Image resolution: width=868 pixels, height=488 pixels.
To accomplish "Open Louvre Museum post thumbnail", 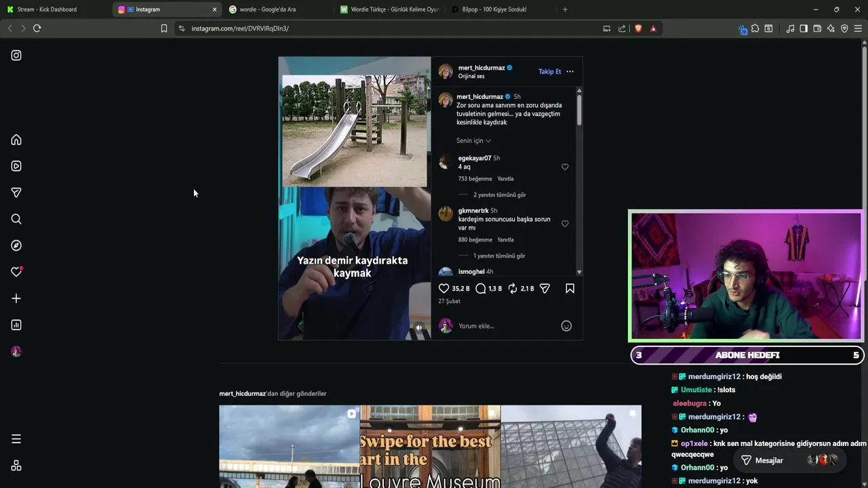I will tap(431, 447).
